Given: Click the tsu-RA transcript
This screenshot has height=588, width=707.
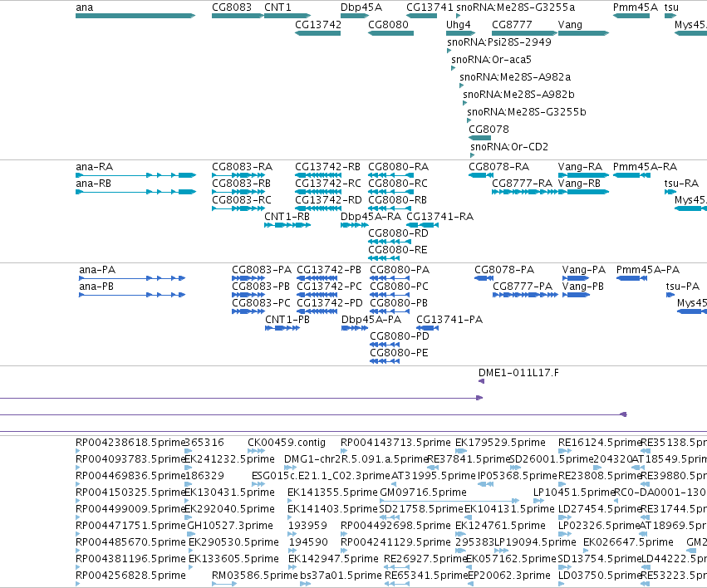Looking at the screenshot, I should tap(670, 192).
